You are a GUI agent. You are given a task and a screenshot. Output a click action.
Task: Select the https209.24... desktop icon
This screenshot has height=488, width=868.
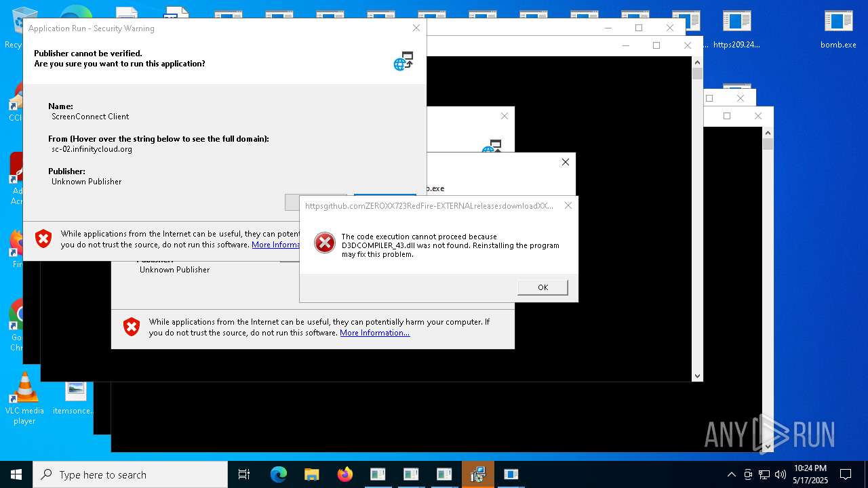point(736,30)
